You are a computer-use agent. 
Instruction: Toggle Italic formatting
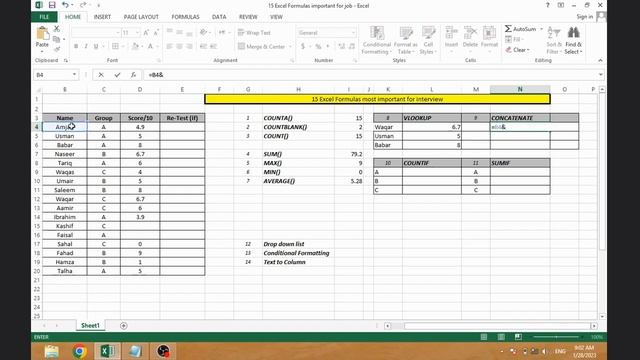coord(86,47)
